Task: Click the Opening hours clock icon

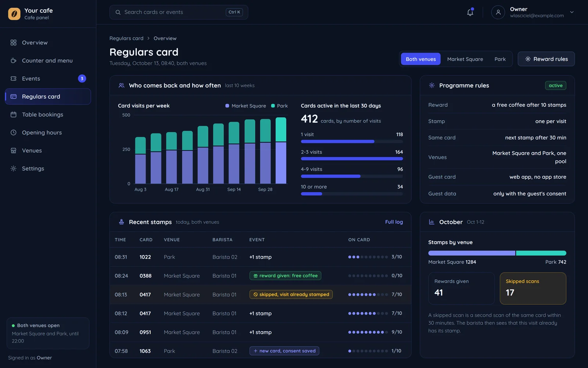Action: [14, 132]
